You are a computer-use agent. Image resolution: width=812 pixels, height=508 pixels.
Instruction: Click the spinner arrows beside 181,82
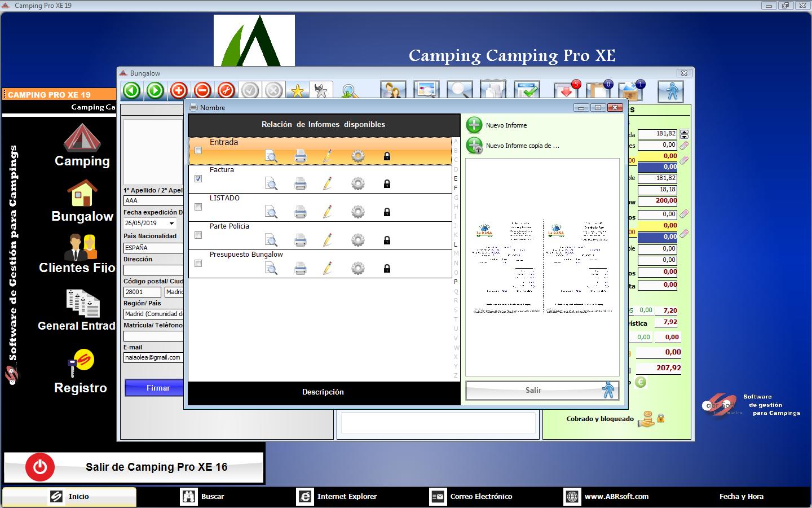[684, 134]
